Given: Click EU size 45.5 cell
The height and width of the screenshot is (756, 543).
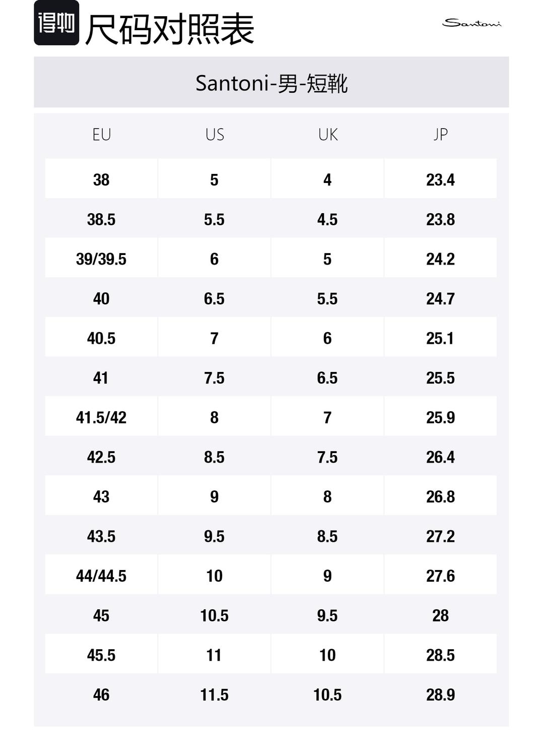Looking at the screenshot, I should click(101, 655).
